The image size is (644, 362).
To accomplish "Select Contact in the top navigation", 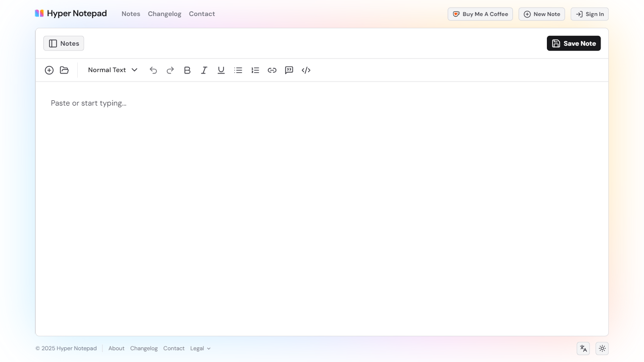I will pyautogui.click(x=202, y=14).
